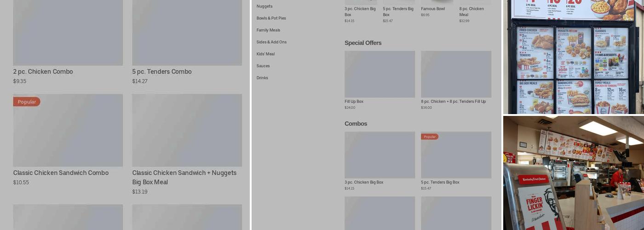This screenshot has height=230, width=644.
Task: Click the $14.27 price
Action: pyautogui.click(x=140, y=81)
